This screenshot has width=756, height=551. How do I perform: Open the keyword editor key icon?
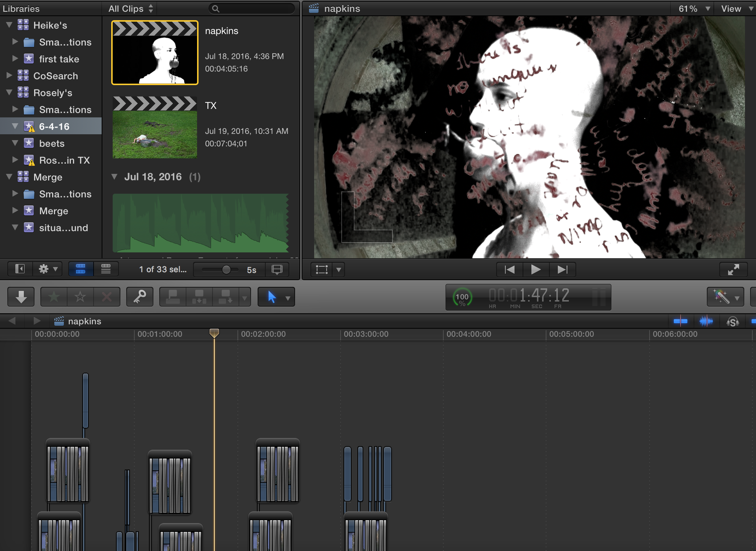(x=139, y=297)
